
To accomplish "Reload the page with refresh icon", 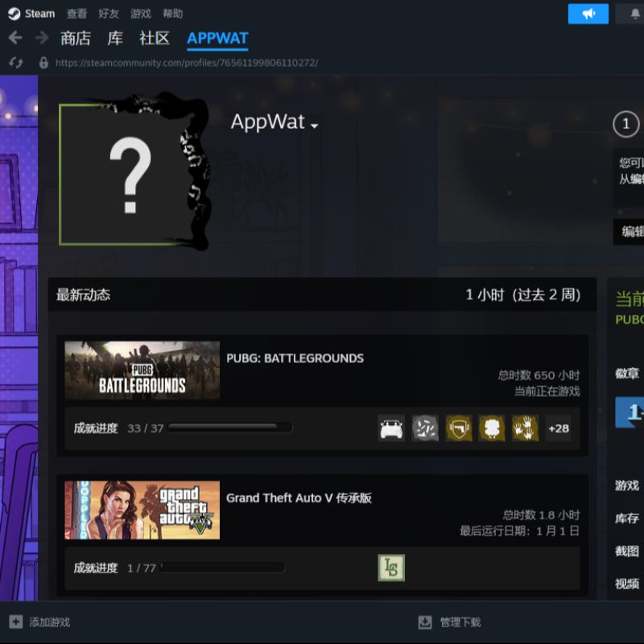I will click(x=15, y=62).
